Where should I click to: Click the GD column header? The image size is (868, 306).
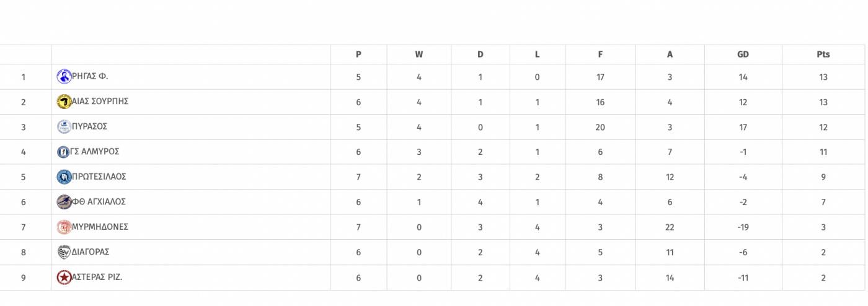click(x=743, y=55)
